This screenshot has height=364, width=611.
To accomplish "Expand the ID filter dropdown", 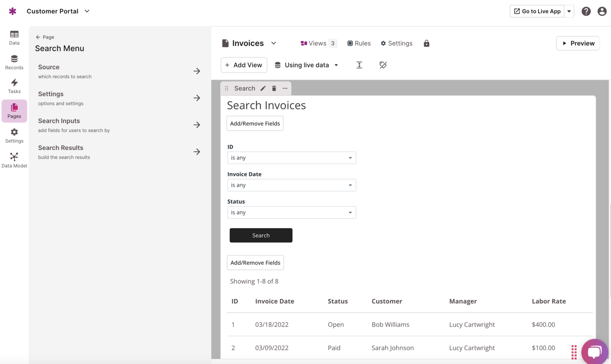I will coord(291,158).
